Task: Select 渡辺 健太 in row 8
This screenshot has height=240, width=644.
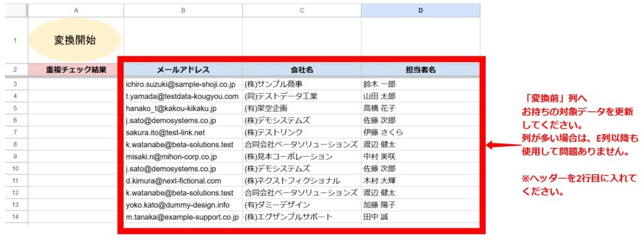Action: [x=421, y=144]
